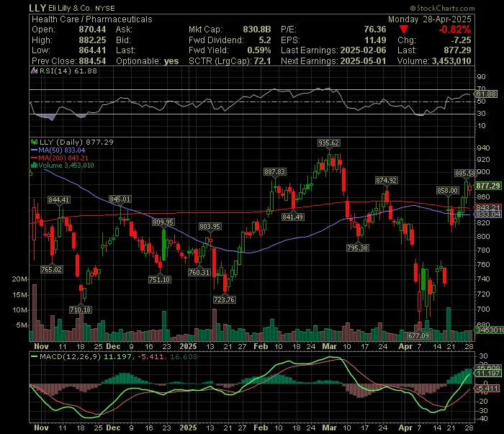Click the 845.01 price annotation

[x=120, y=199]
